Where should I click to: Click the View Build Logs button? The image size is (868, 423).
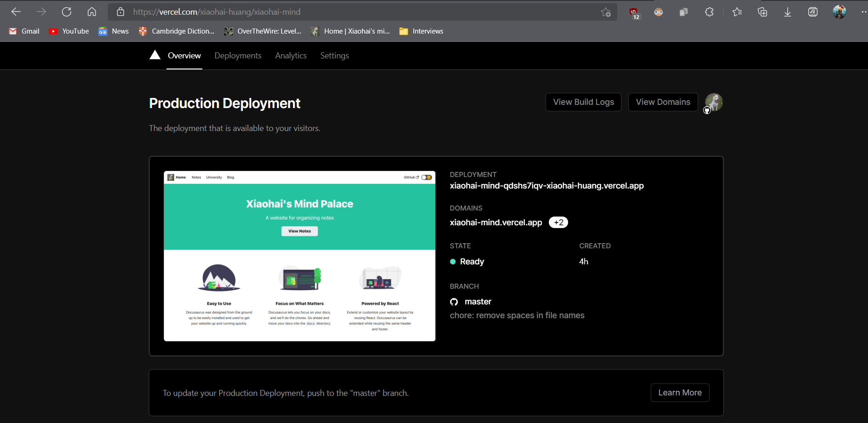(x=583, y=102)
